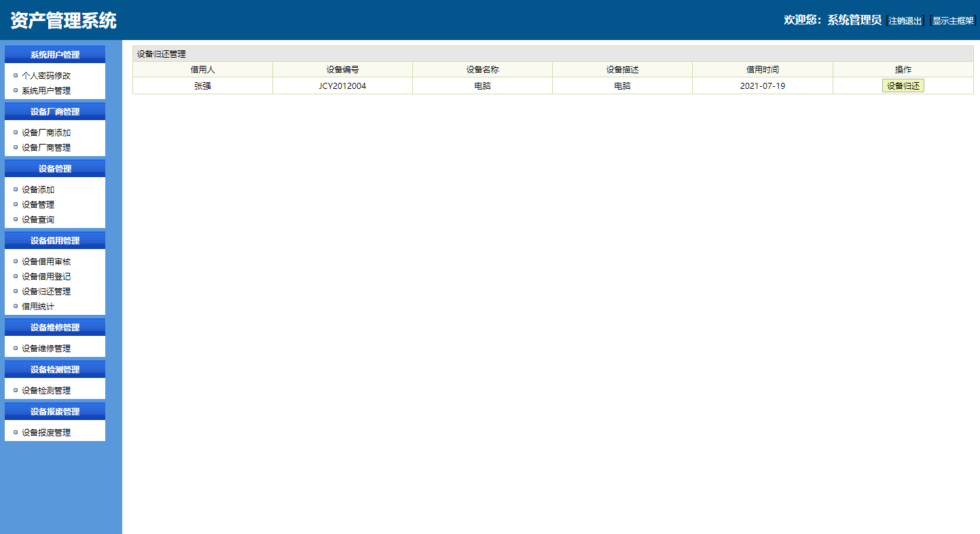980x534 pixels.
Task: Open the 借用统计 page
Action: 37,306
